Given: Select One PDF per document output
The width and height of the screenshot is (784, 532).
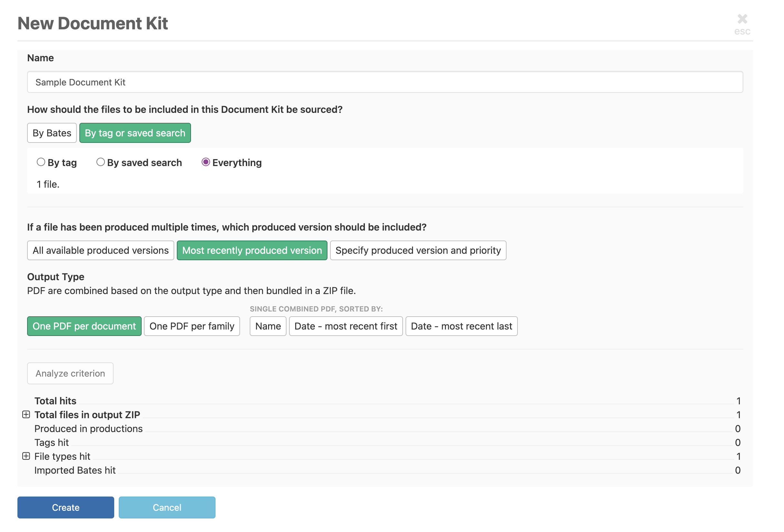Looking at the screenshot, I should (x=84, y=326).
